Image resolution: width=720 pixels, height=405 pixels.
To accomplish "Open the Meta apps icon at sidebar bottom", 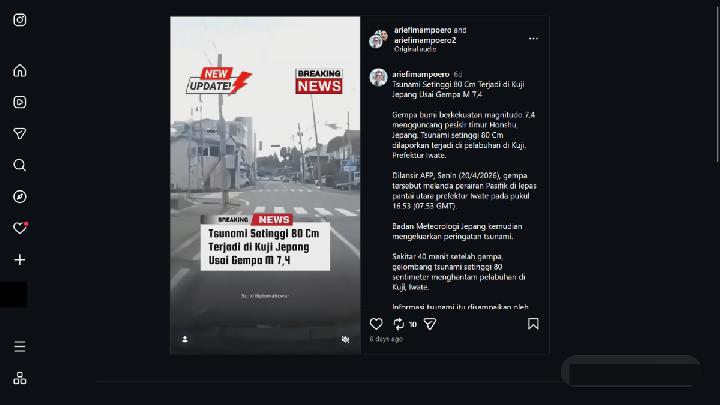I will [20, 378].
